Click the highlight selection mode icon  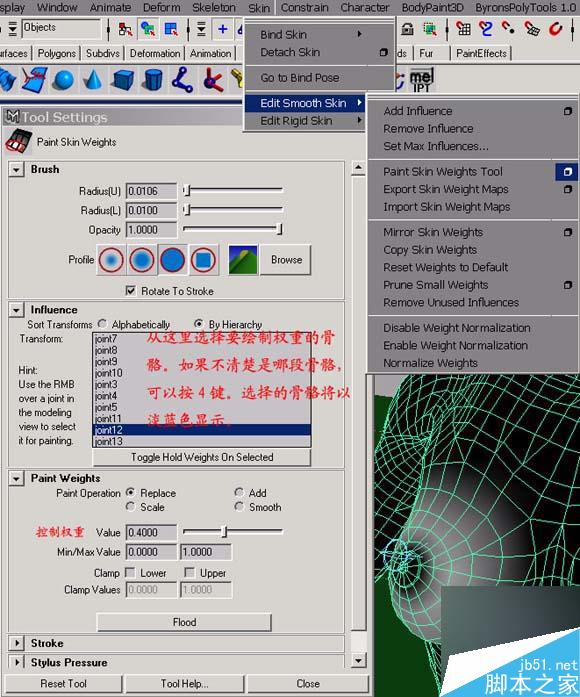(429, 29)
